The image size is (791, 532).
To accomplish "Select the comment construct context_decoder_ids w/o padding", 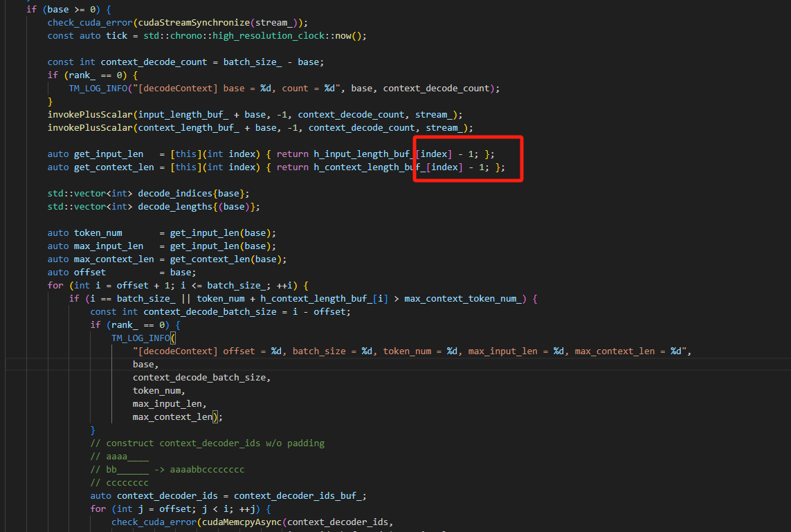I will 208,443.
